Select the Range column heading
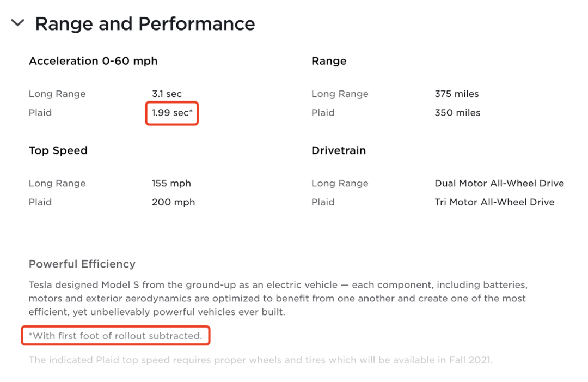 329,61
